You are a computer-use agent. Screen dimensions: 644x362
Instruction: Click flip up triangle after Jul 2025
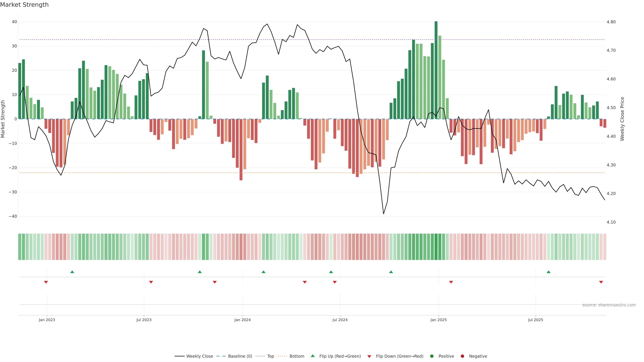click(x=549, y=272)
